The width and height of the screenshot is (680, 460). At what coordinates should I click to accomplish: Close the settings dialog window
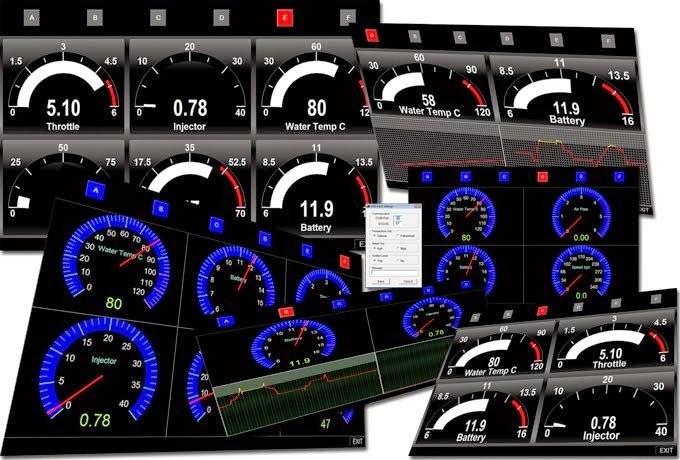coord(419,207)
